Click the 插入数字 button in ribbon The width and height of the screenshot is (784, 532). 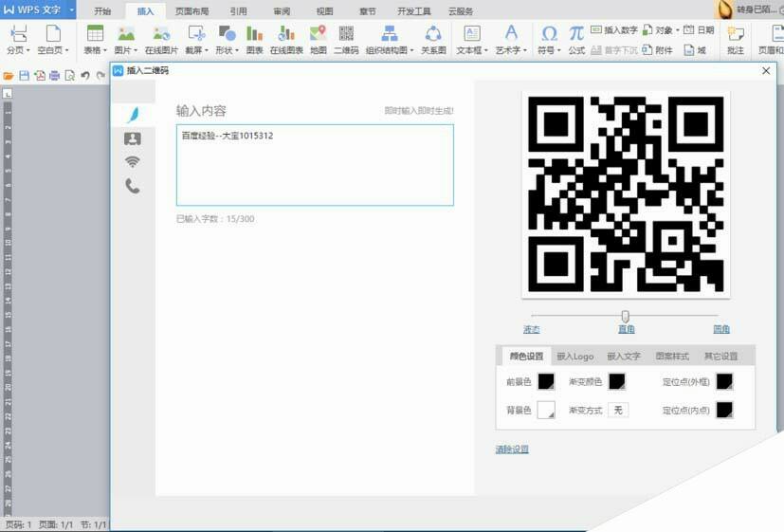tap(614, 30)
